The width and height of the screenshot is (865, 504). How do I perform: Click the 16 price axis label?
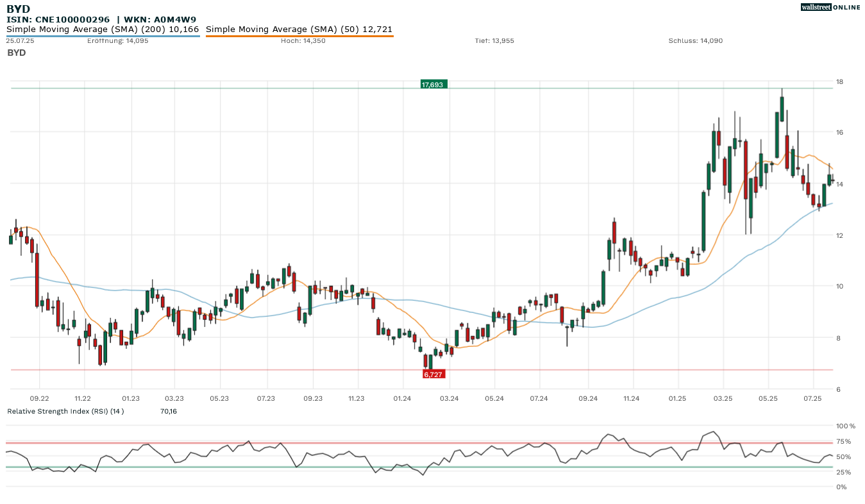839,133
